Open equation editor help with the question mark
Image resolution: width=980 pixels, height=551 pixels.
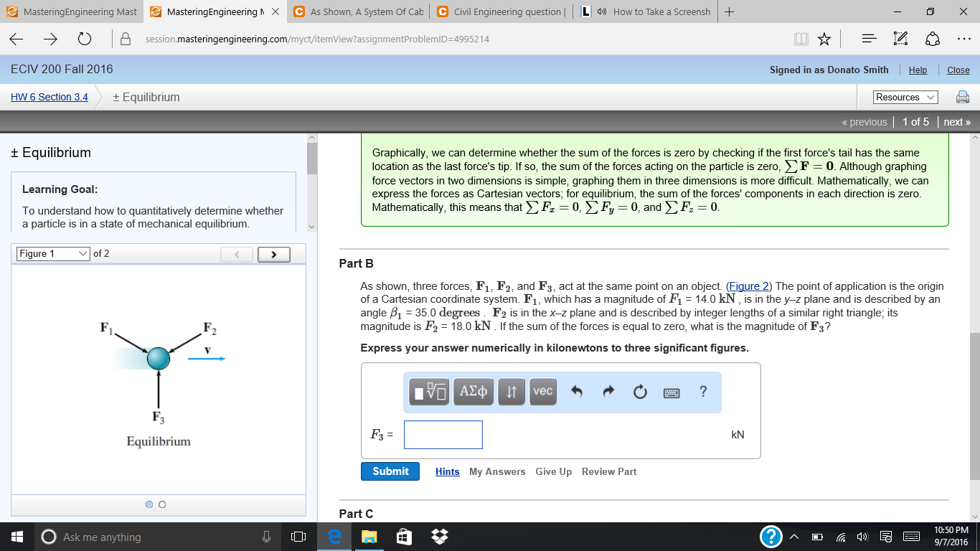(702, 392)
